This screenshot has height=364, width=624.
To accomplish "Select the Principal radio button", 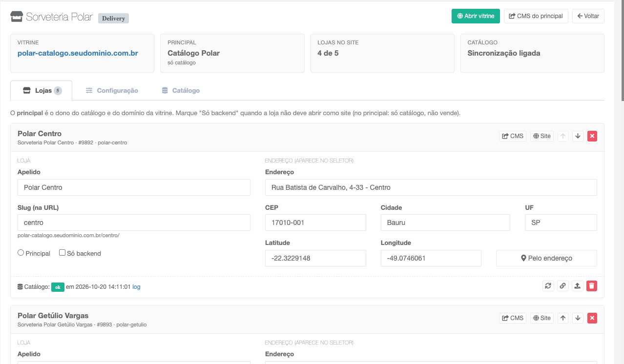I will [21, 253].
